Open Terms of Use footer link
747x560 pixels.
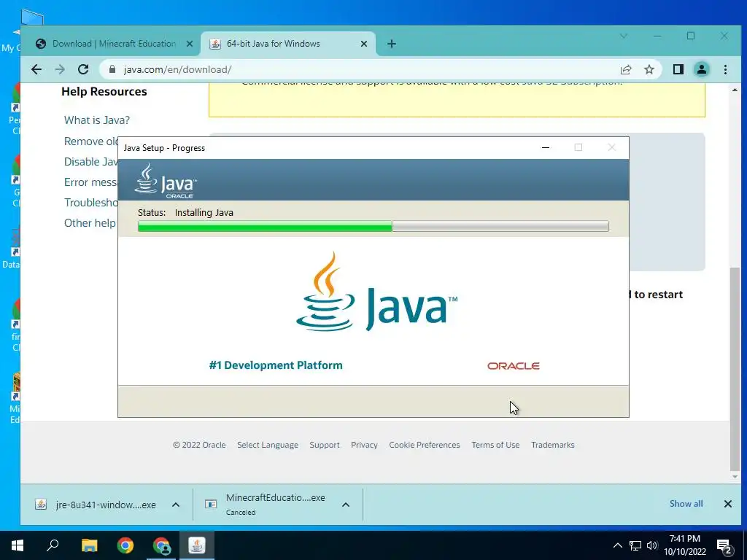coord(495,445)
